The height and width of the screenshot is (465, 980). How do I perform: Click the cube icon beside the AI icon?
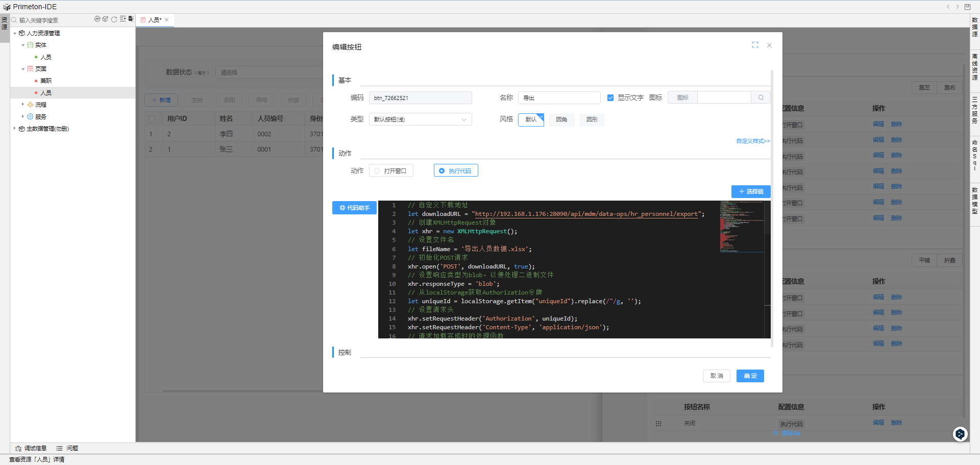(105, 19)
